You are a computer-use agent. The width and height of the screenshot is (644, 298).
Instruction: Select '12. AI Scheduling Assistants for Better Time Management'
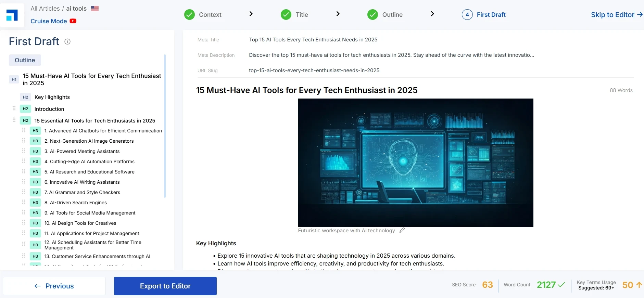tap(93, 245)
